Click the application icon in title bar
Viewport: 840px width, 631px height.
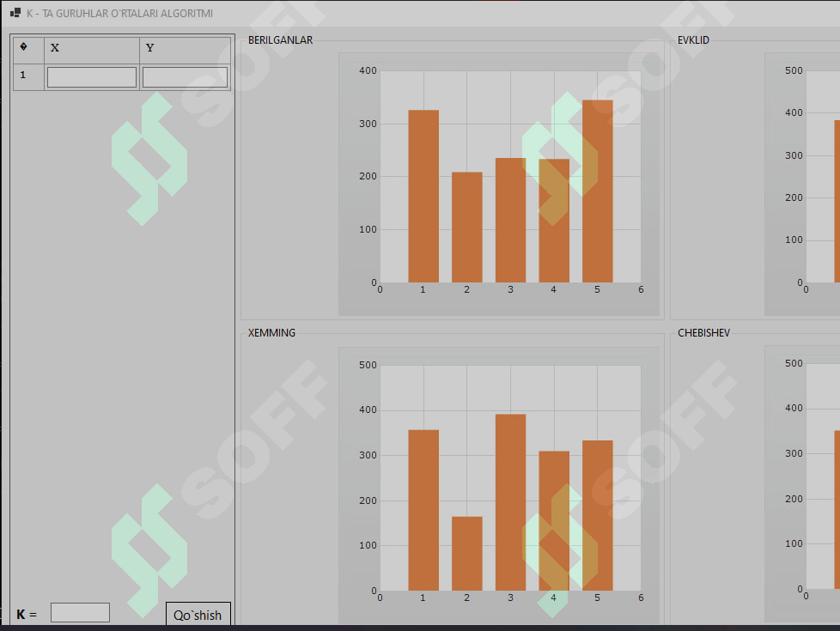point(15,13)
